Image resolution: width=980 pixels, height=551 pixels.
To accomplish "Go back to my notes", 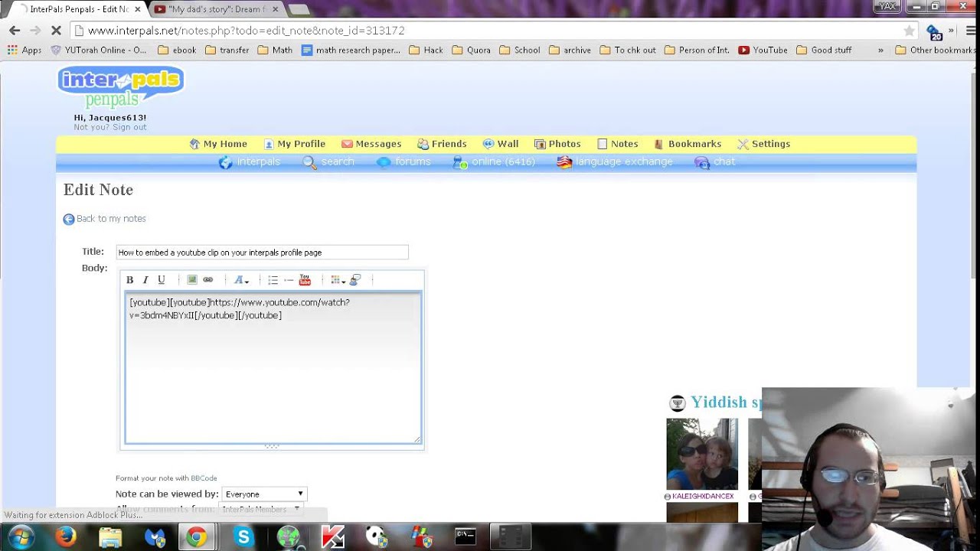I will 104,219.
